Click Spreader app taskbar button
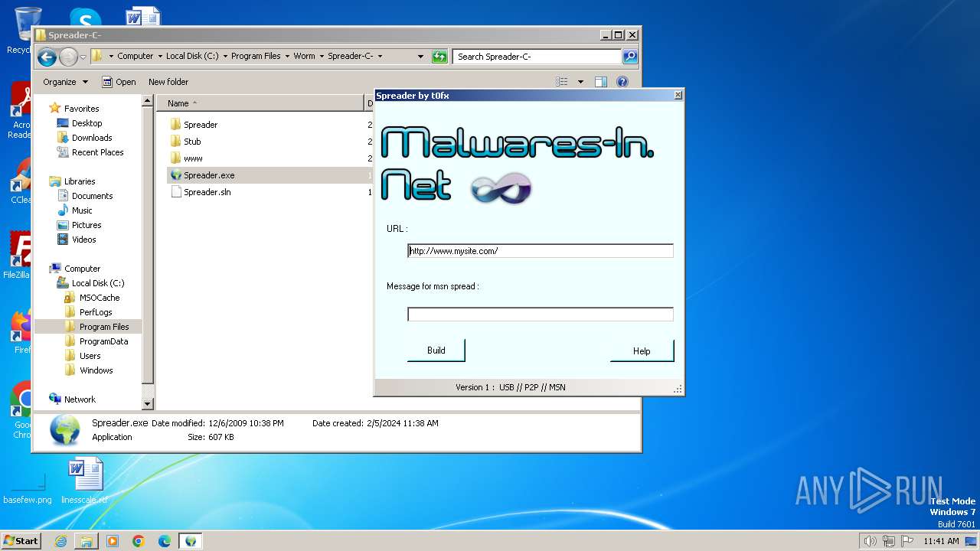Viewport: 980px width, 551px height. (191, 541)
